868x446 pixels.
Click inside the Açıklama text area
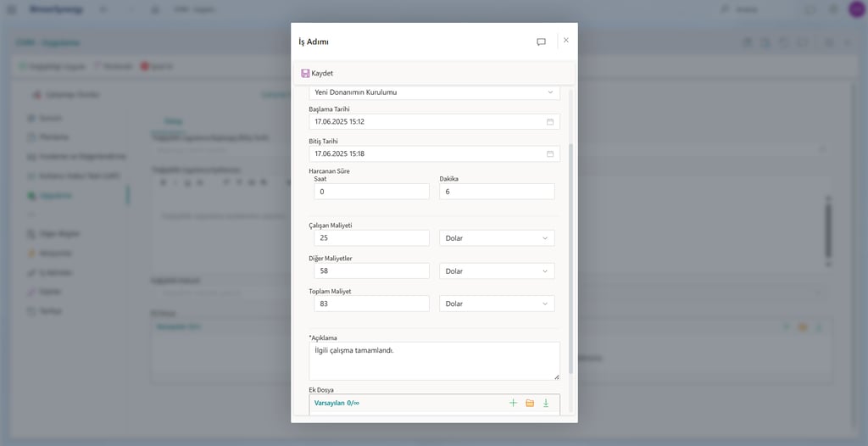pos(434,360)
